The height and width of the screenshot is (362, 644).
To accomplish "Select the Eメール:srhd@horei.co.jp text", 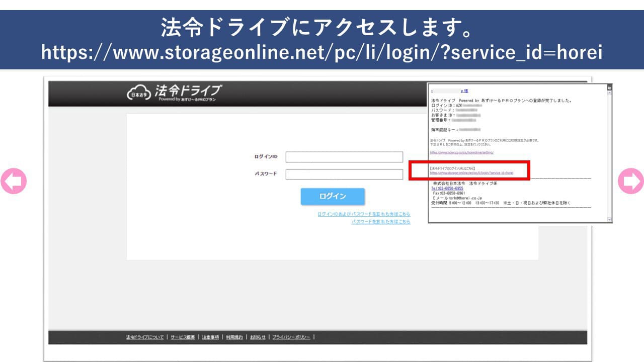I will tap(457, 198).
